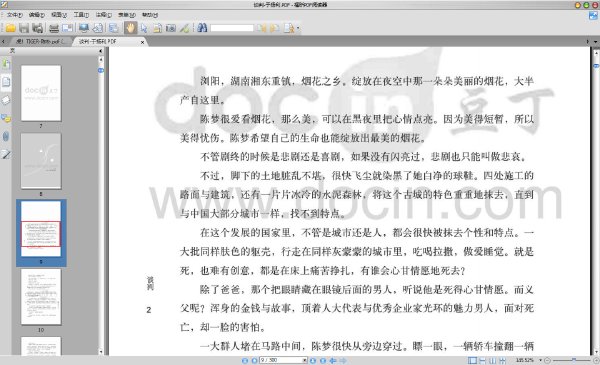Click tab strip left scroll arrow

[3, 41]
